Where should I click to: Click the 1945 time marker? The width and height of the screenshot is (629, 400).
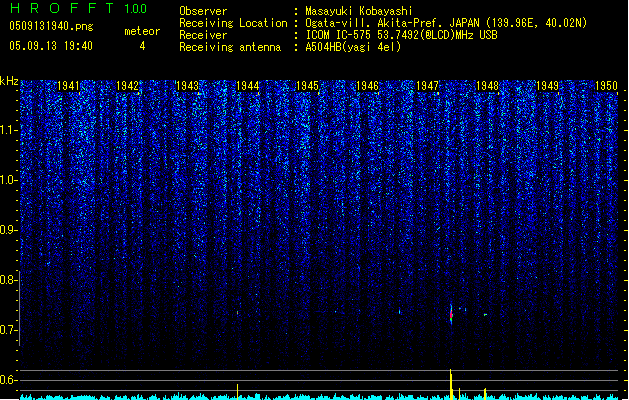coord(307,86)
